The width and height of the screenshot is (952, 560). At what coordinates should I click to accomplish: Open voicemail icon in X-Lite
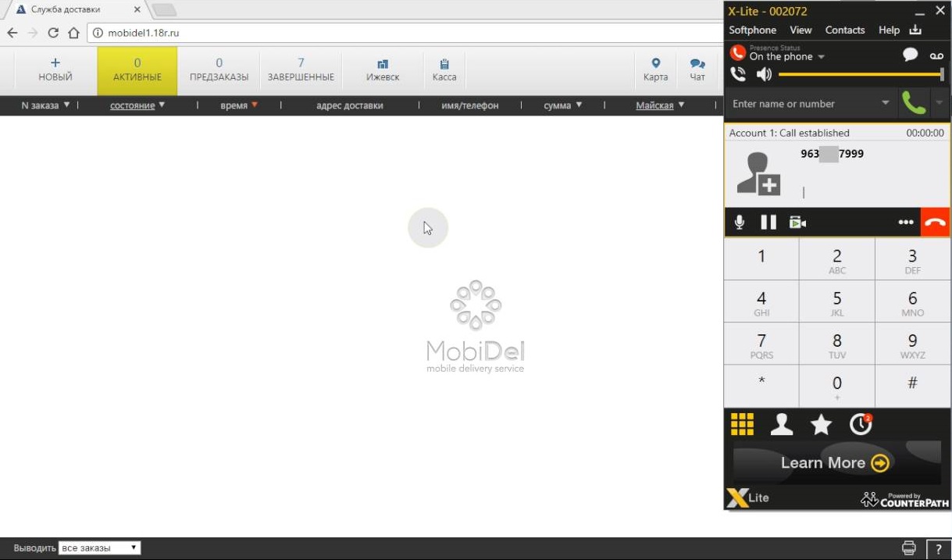tap(936, 55)
